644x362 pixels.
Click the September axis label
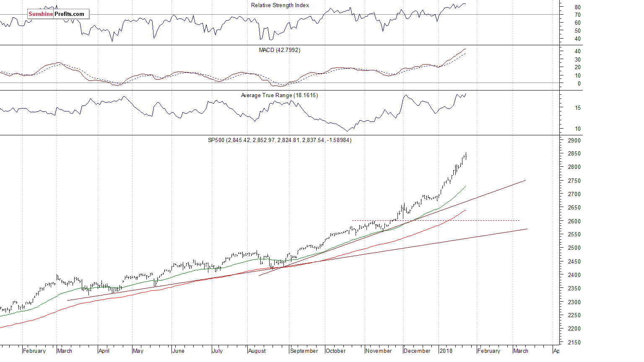pyautogui.click(x=304, y=351)
